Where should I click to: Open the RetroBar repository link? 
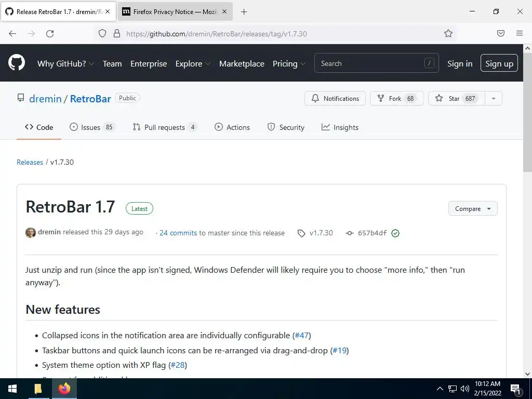[90, 99]
